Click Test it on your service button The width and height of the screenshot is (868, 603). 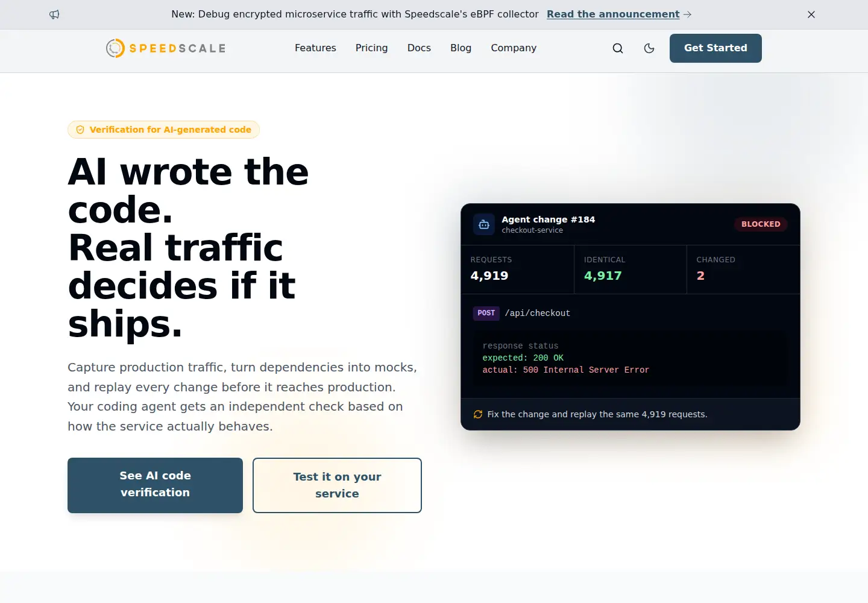point(337,485)
